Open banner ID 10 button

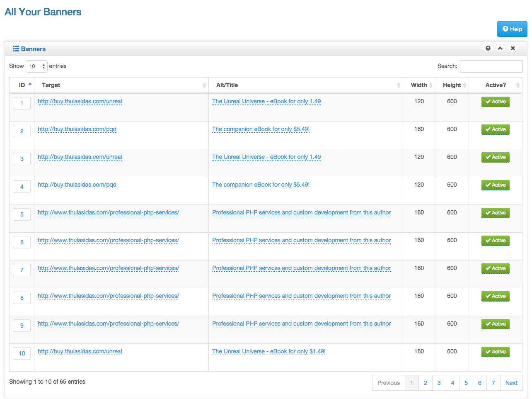click(x=22, y=353)
